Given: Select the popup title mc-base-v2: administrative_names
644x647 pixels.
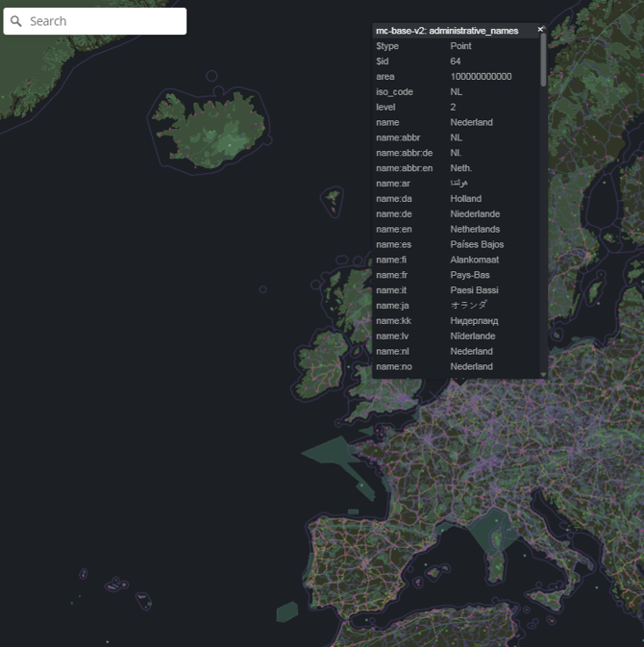Looking at the screenshot, I should (x=447, y=31).
